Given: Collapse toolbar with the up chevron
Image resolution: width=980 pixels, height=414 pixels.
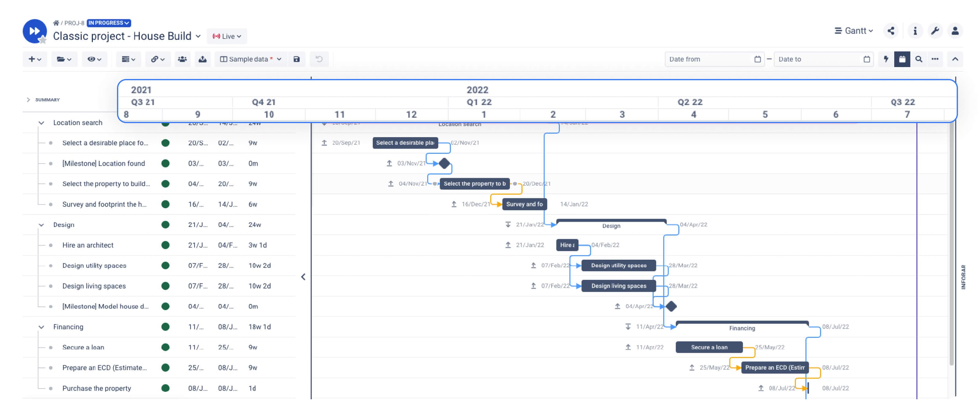Looking at the screenshot, I should (955, 59).
